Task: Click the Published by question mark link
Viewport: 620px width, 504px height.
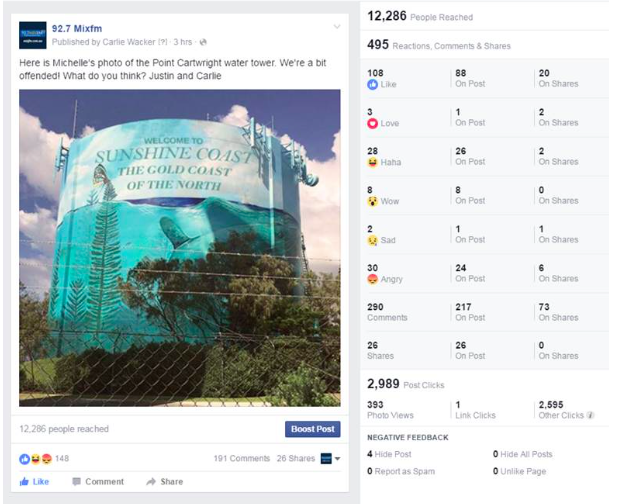Action: tap(163, 42)
